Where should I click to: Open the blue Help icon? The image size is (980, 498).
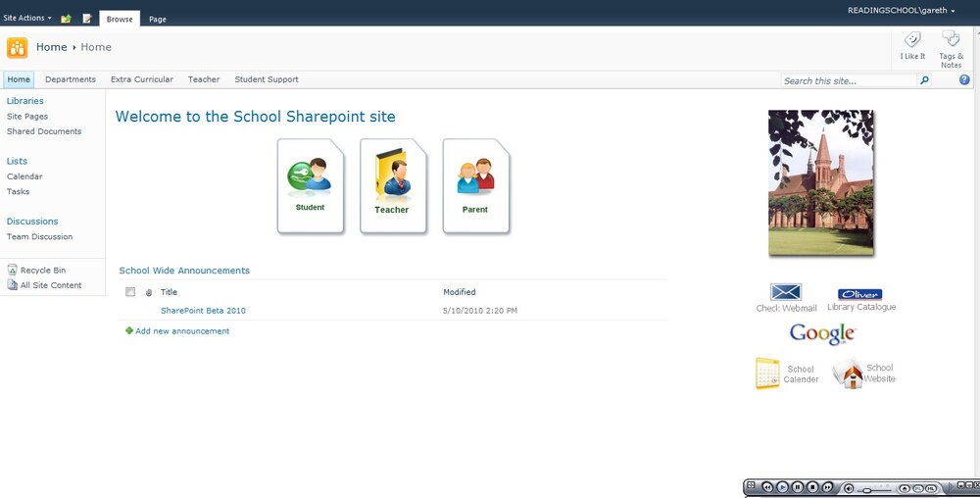click(x=964, y=79)
